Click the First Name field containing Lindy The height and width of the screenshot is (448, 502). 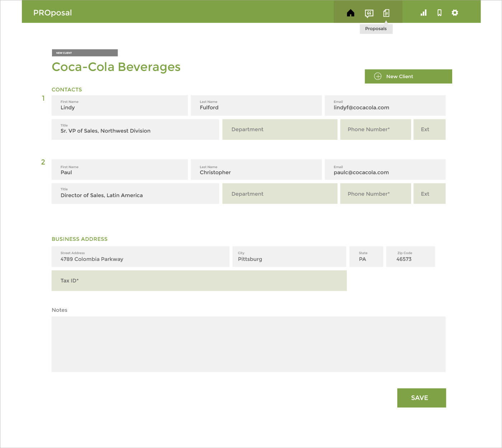(x=120, y=105)
